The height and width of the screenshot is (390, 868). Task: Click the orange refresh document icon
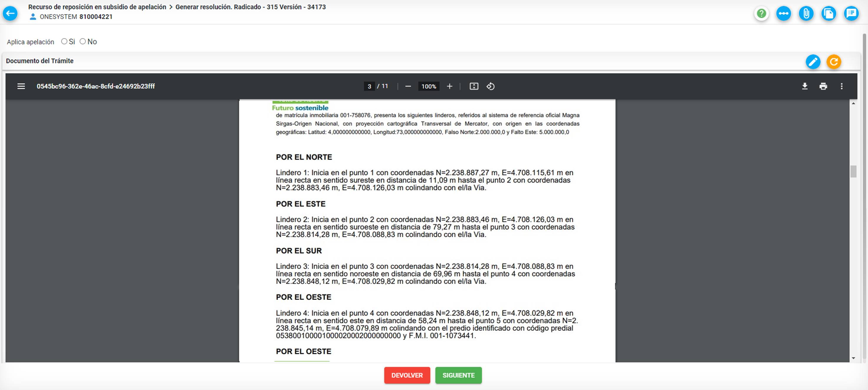(x=834, y=62)
